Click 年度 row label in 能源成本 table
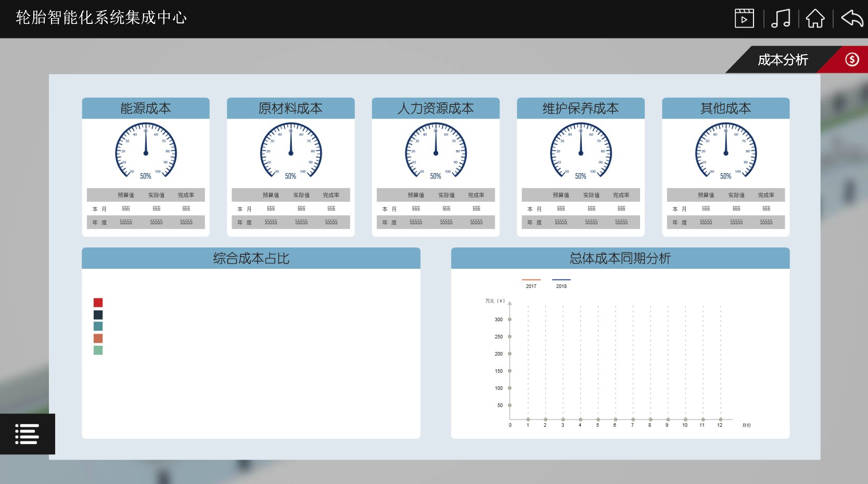The image size is (868, 484). (99, 223)
